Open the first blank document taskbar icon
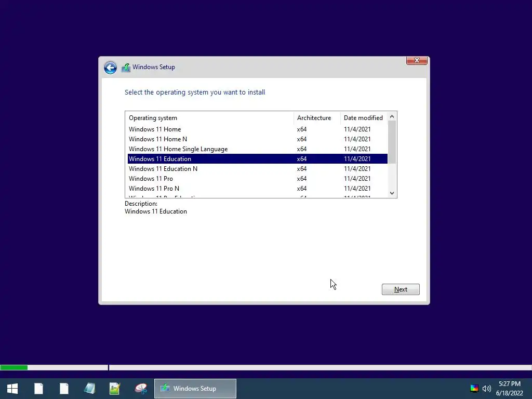This screenshot has width=532, height=399. [38, 389]
